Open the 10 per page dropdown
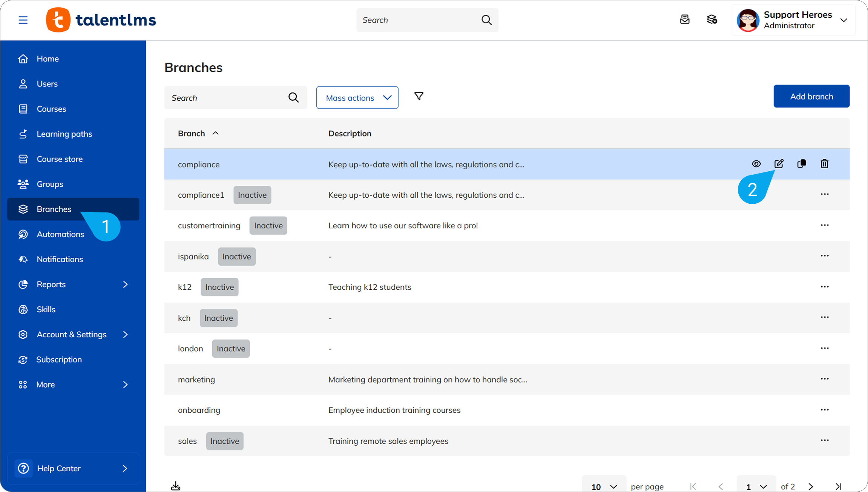This screenshot has height=492, width=868. (x=604, y=486)
